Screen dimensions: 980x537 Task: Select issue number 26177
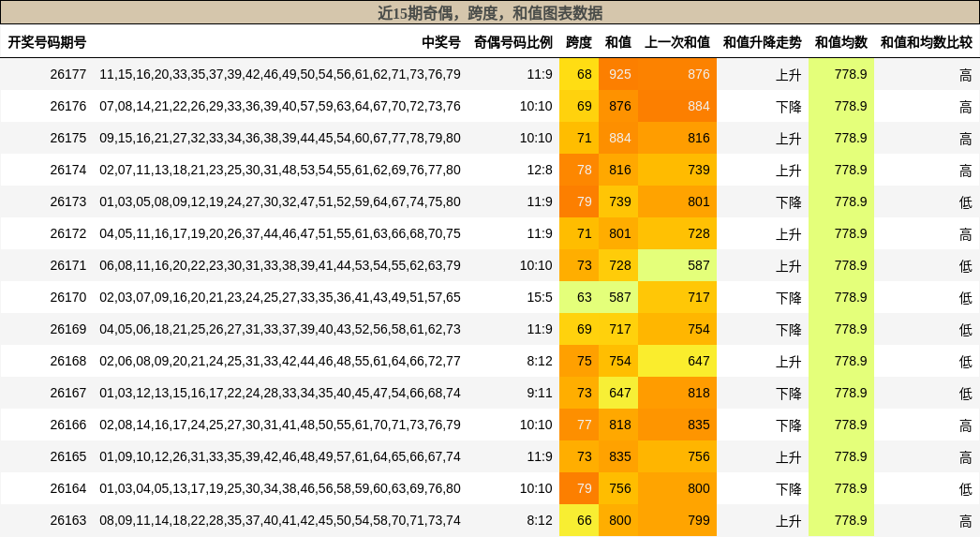tap(68, 74)
